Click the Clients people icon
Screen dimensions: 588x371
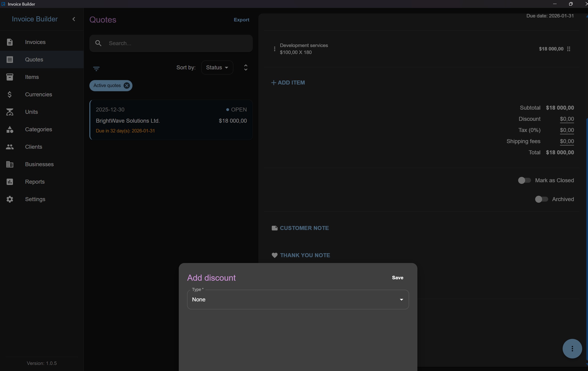10,147
